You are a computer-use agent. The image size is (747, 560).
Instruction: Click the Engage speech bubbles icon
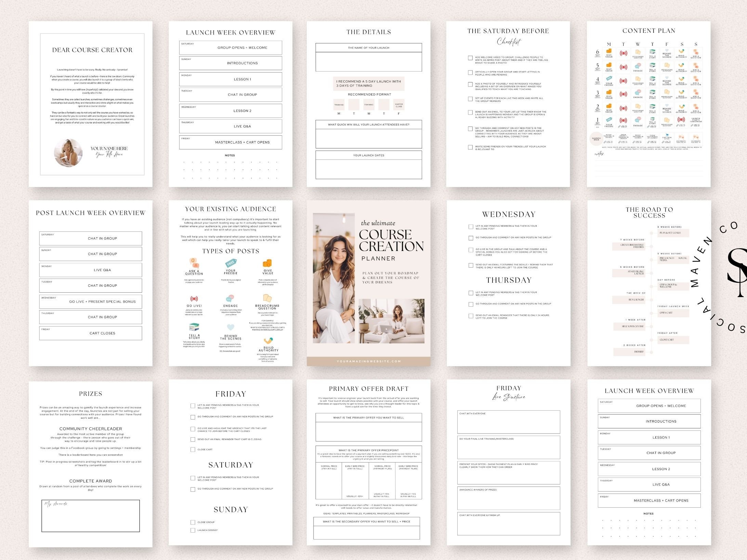click(x=229, y=299)
